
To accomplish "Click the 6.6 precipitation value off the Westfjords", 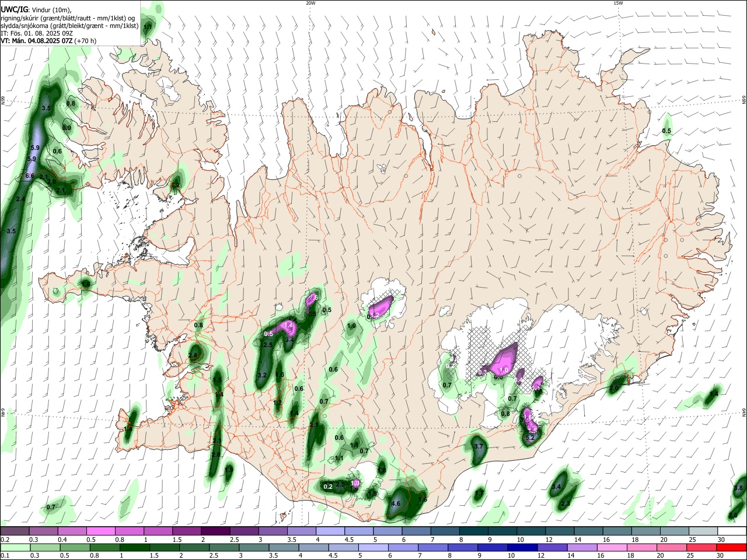I will coord(30,176).
